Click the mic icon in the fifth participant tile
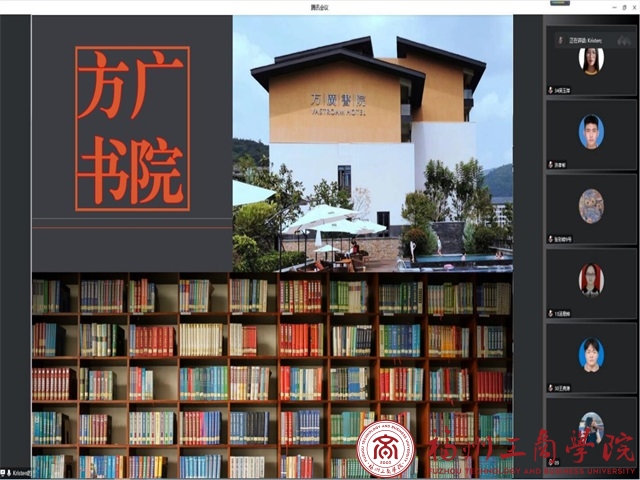This screenshot has height=480, width=640. 551,387
